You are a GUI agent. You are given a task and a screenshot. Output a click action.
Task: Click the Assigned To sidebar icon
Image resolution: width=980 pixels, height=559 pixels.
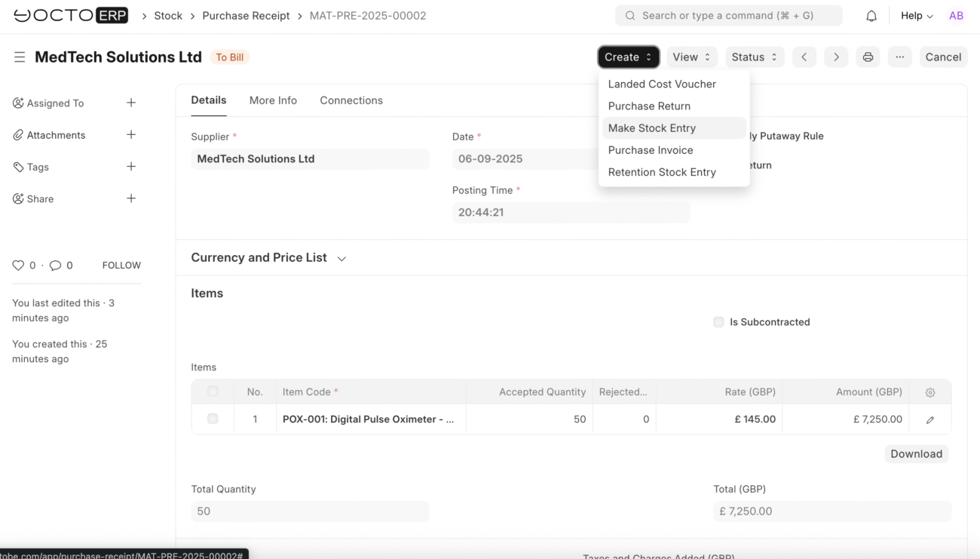tap(18, 103)
